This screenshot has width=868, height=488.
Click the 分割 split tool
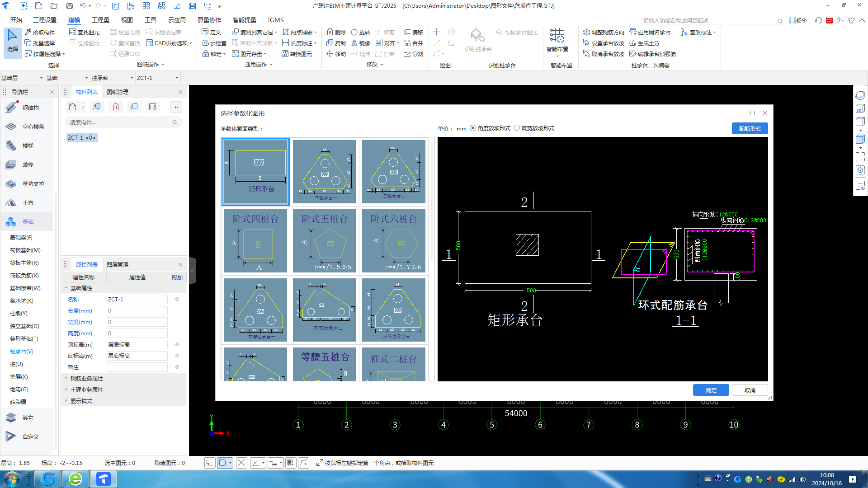(413, 54)
